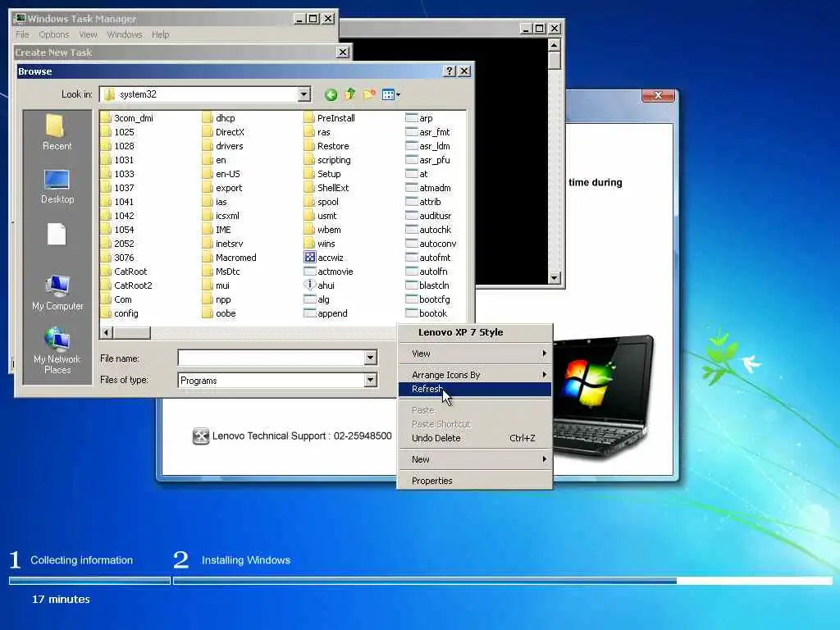Select the blastcln file
Screen dimensions: 840x630
point(428,285)
